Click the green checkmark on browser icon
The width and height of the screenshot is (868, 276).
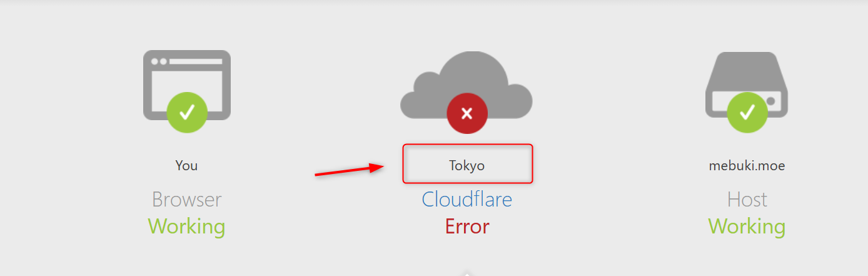[x=186, y=113]
